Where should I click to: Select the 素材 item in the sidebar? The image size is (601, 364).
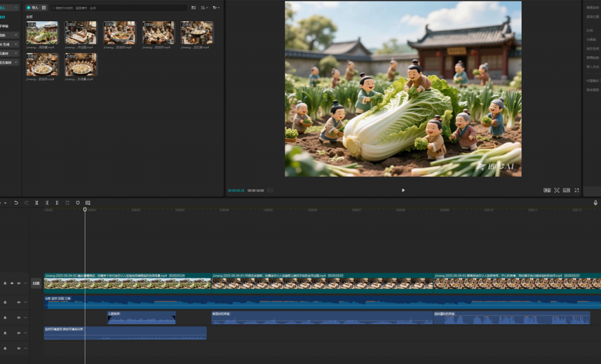coord(3,17)
